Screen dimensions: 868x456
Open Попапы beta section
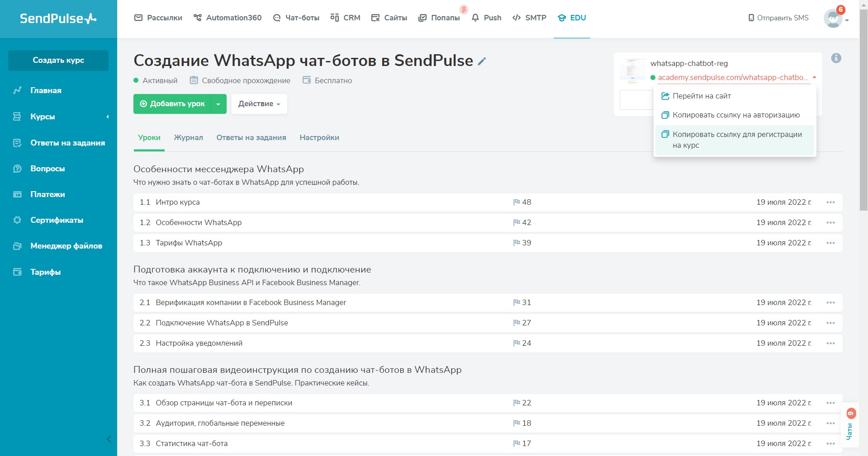pos(439,18)
